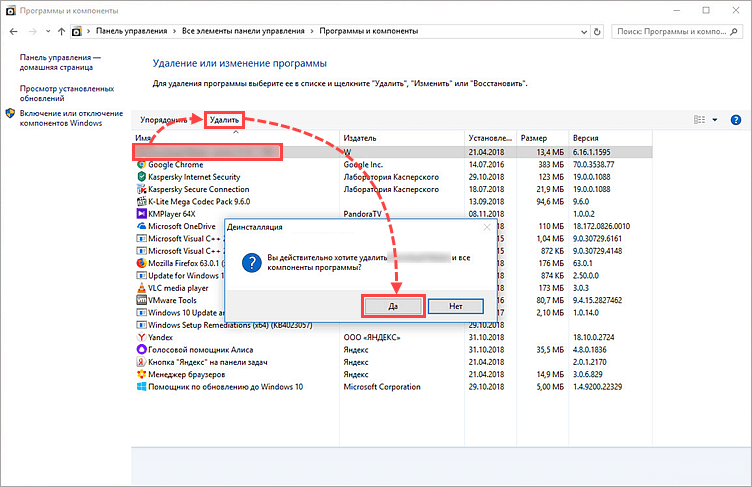Expand Панель управления breadcrumb chevron

point(175,31)
